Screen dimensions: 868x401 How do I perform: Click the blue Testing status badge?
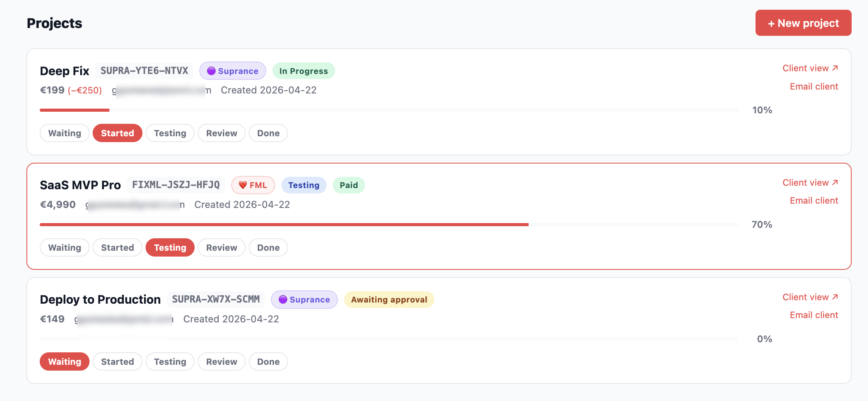[x=304, y=185]
